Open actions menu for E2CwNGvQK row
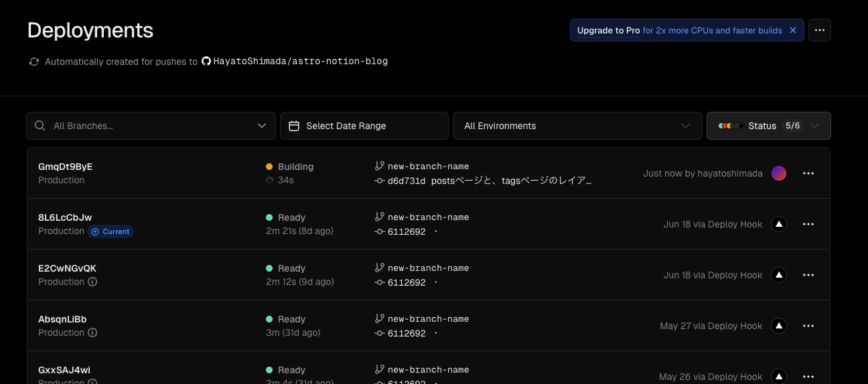This screenshot has width=868, height=384. pos(808,275)
